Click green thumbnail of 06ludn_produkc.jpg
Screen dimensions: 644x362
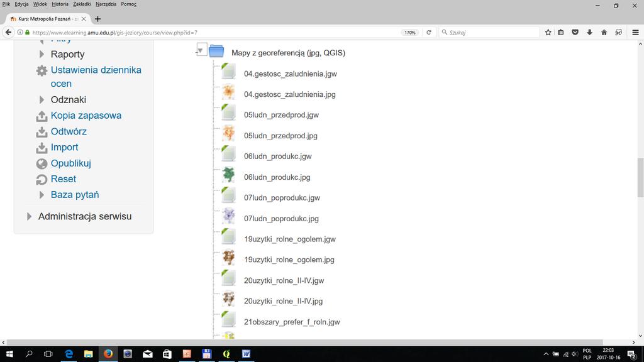tap(228, 175)
